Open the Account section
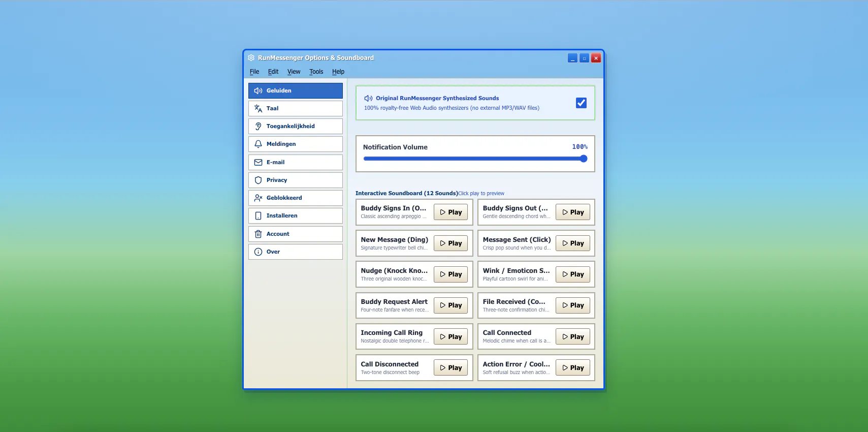 296,234
